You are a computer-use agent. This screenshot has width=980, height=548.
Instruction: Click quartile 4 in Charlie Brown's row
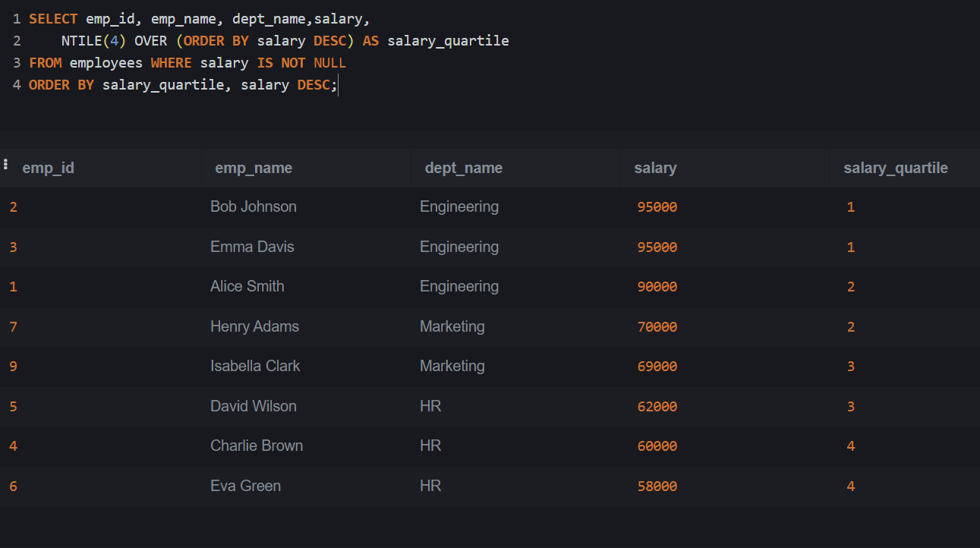(851, 446)
